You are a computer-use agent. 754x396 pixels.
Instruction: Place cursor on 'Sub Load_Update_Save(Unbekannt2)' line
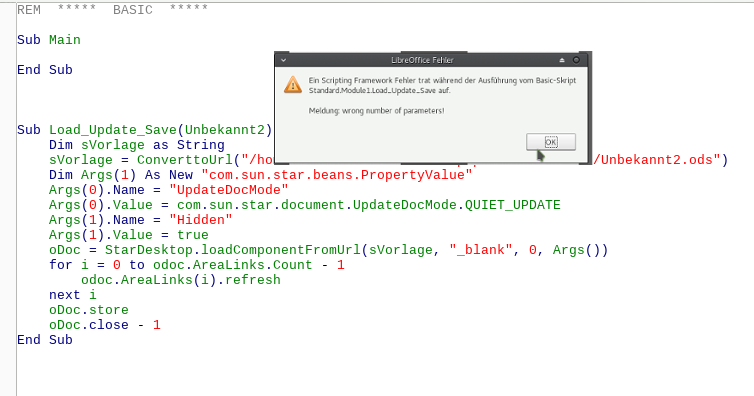tap(144, 130)
